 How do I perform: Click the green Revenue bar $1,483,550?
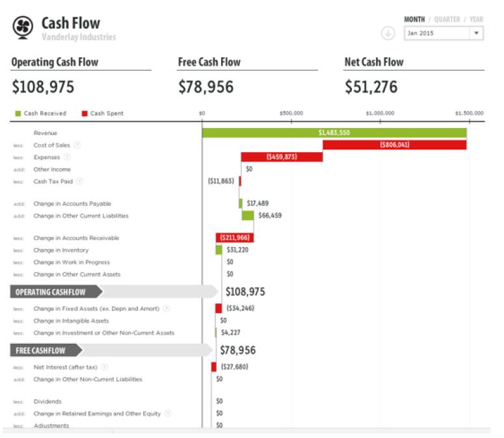tap(334, 133)
